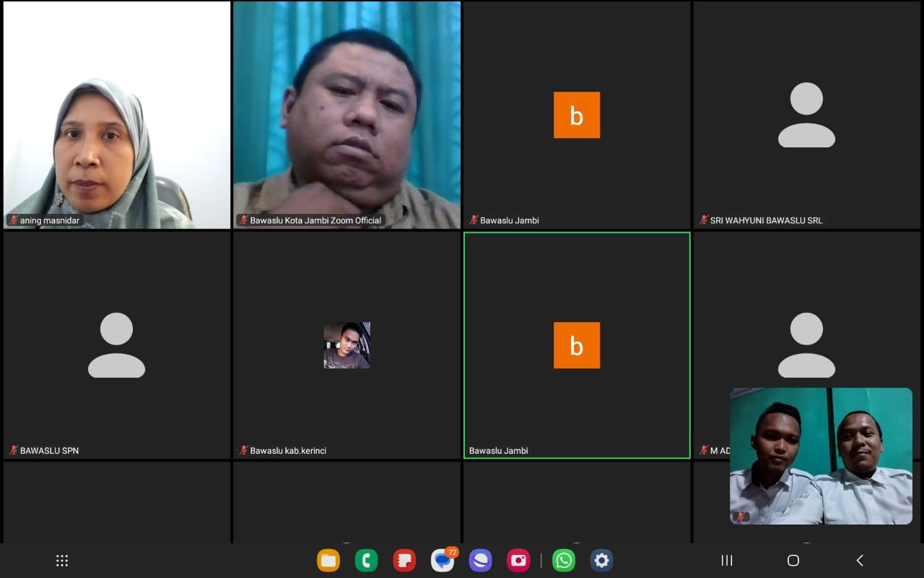
Task: Tap the back navigation arrow
Action: (859, 560)
